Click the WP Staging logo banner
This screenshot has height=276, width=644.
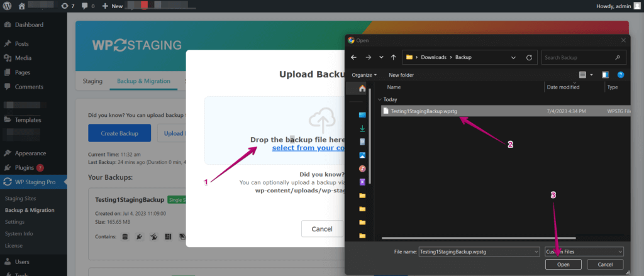(136, 45)
